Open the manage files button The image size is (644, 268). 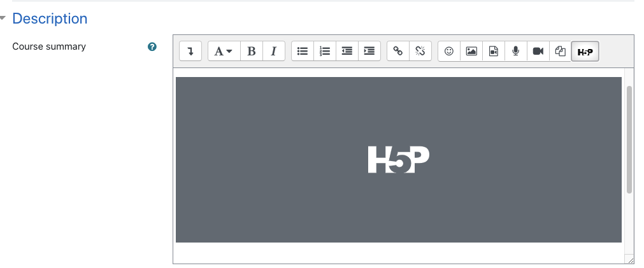tap(560, 52)
